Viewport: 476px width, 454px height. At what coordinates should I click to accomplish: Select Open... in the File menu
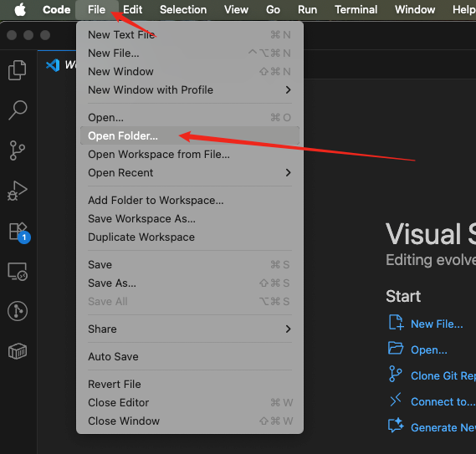tap(190, 117)
